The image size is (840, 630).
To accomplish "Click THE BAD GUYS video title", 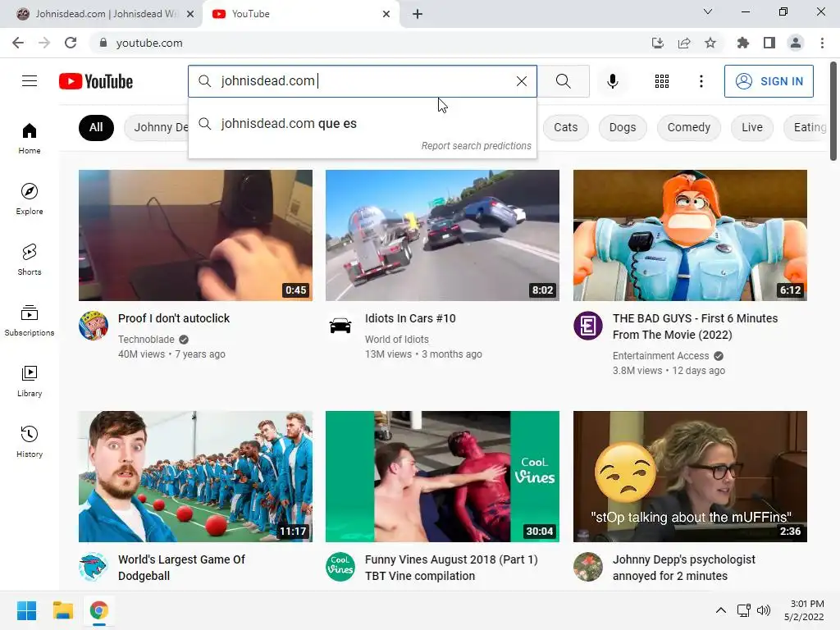I will [695, 326].
